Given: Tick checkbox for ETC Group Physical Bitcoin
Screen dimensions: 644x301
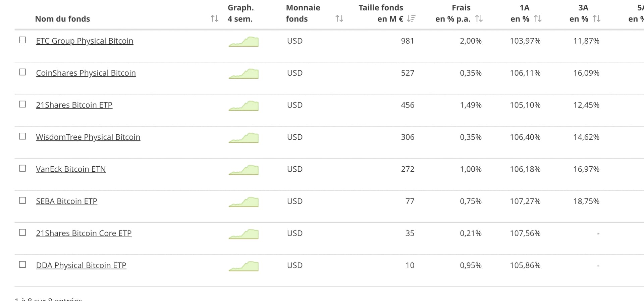Looking at the screenshot, I should pos(22,40).
